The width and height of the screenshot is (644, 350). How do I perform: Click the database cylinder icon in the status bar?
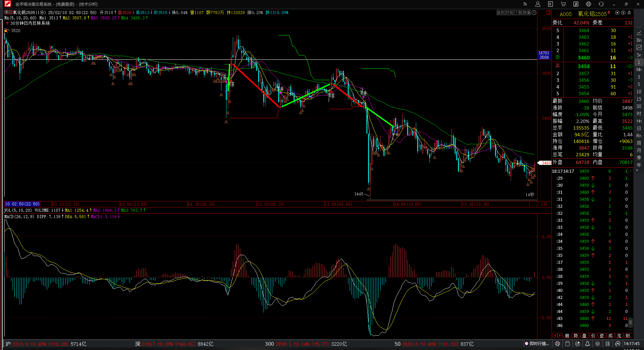click(x=568, y=344)
